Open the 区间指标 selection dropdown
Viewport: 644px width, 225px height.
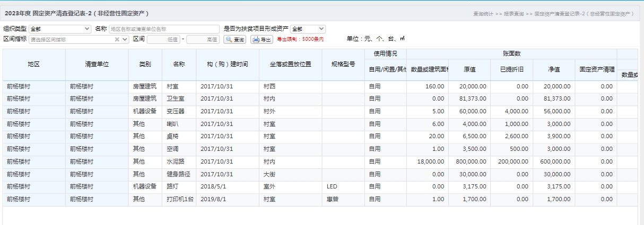125,39
